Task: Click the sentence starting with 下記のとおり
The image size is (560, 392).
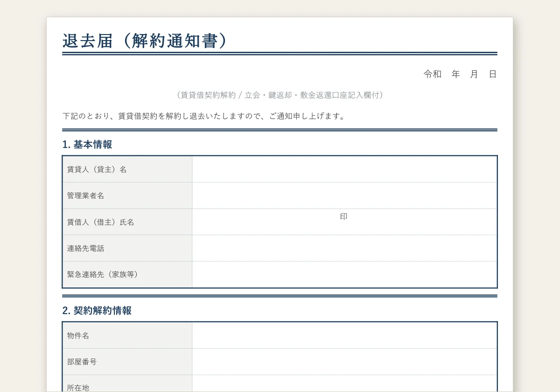Action: click(205, 116)
